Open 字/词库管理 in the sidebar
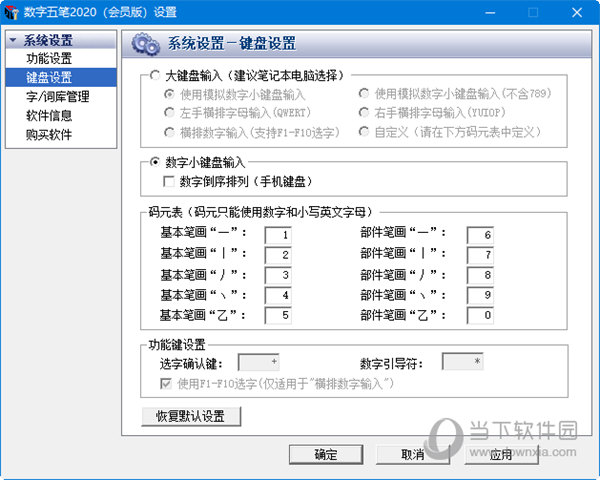The height and width of the screenshot is (480, 600). 57,97
